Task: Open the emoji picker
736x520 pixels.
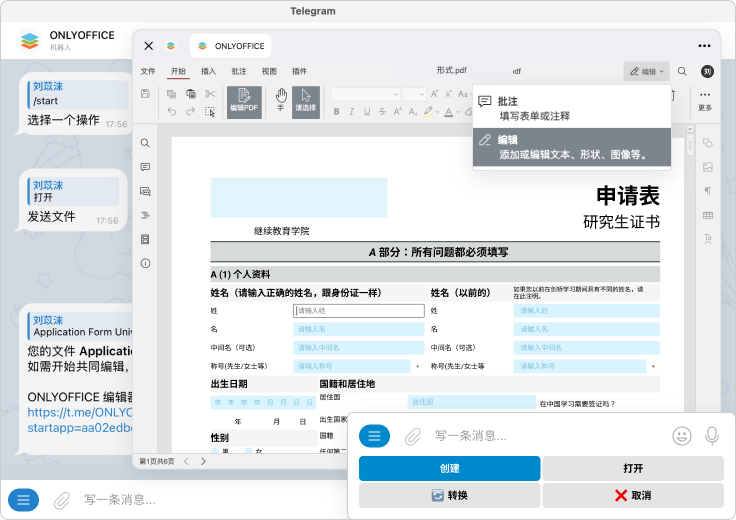Action: click(682, 436)
